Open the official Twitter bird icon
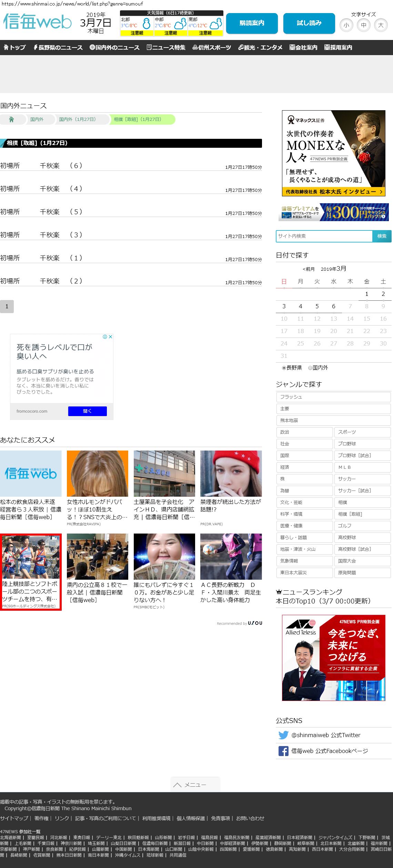 click(x=283, y=735)
